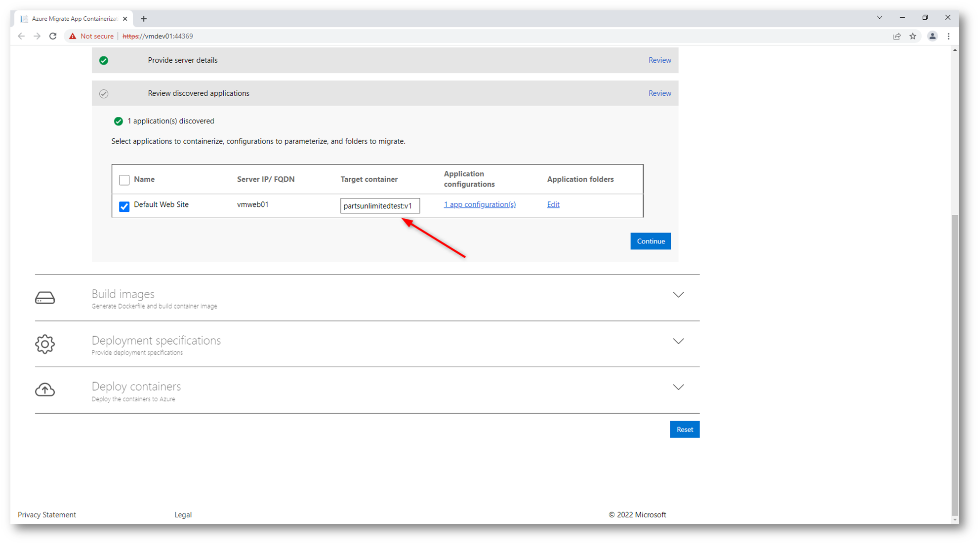Open a new browser tab

coord(144,19)
